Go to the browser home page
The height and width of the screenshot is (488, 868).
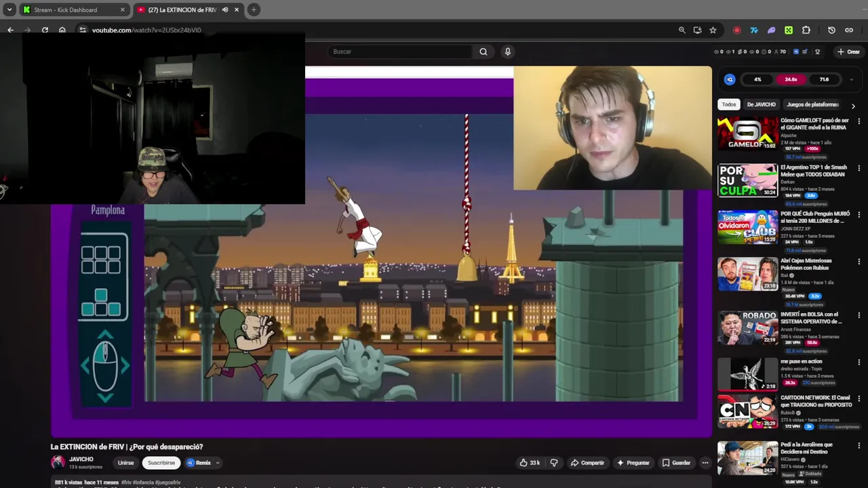pos(62,30)
